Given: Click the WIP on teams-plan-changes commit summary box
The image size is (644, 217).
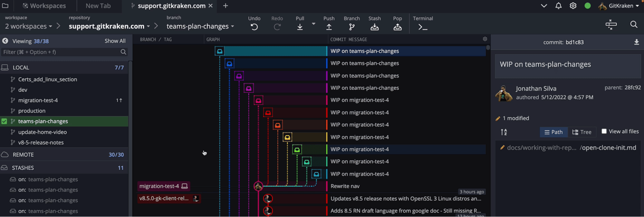Looking at the screenshot, I should (x=568, y=66).
